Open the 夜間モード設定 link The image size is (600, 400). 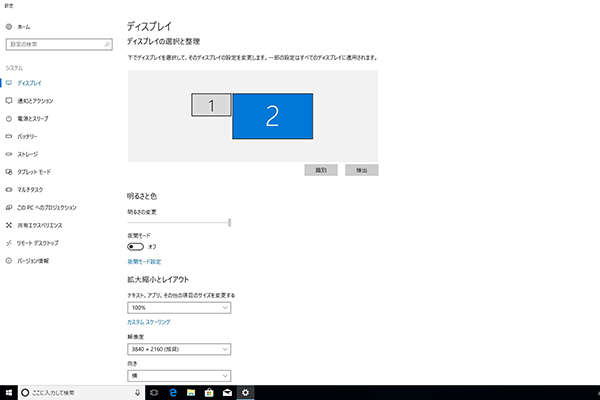click(144, 262)
